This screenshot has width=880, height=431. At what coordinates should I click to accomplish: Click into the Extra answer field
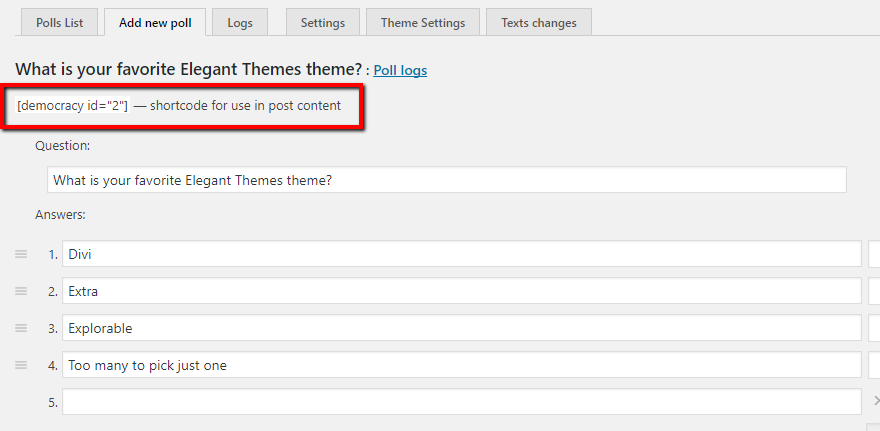(461, 291)
